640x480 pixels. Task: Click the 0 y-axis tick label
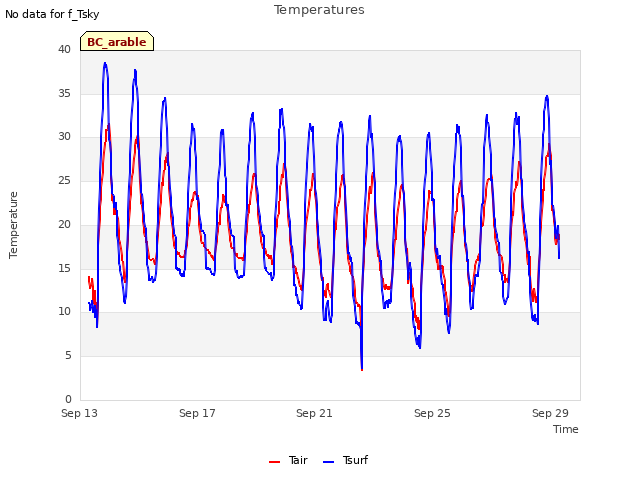(x=68, y=399)
